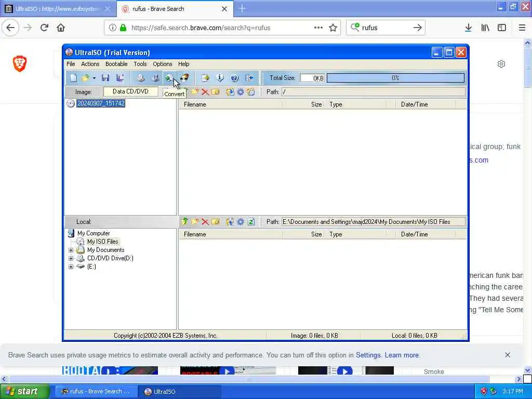The image size is (532, 399).
Task: Open the Tools menu
Action: click(x=140, y=64)
